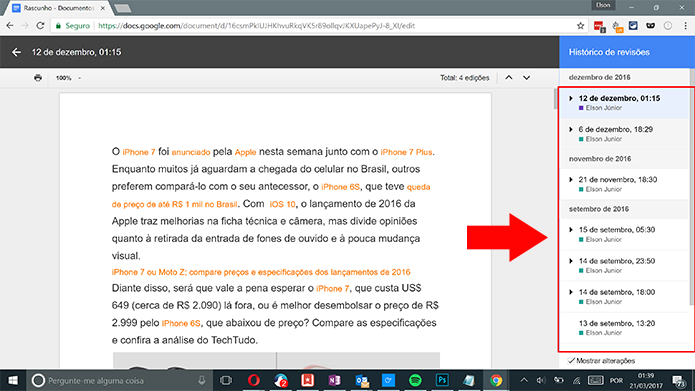Open Opera from the taskbar

[x=254, y=380]
